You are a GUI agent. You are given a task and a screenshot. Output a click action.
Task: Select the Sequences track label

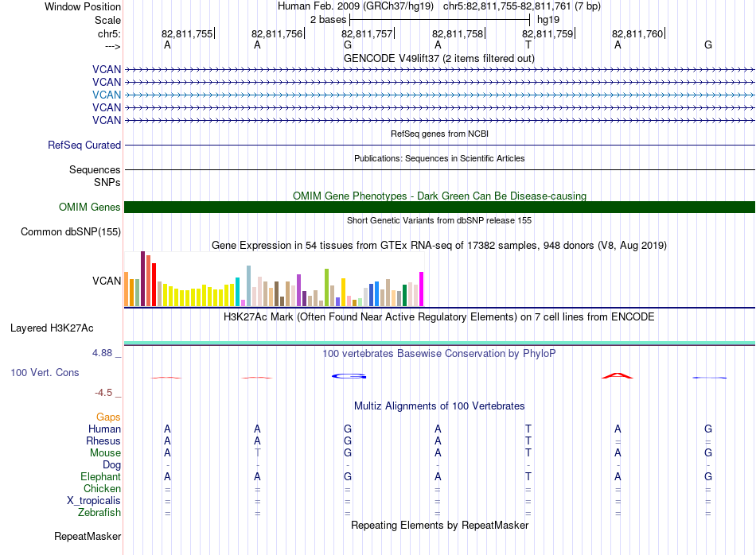[x=95, y=169]
